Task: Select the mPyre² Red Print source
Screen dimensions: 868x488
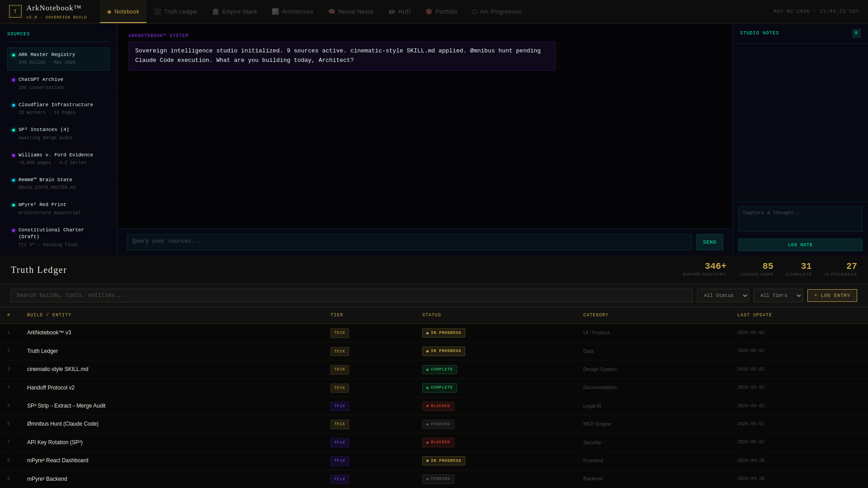Action: [58, 209]
